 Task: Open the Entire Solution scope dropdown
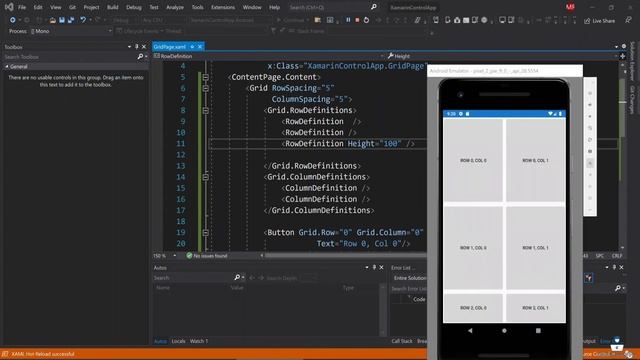click(409, 278)
